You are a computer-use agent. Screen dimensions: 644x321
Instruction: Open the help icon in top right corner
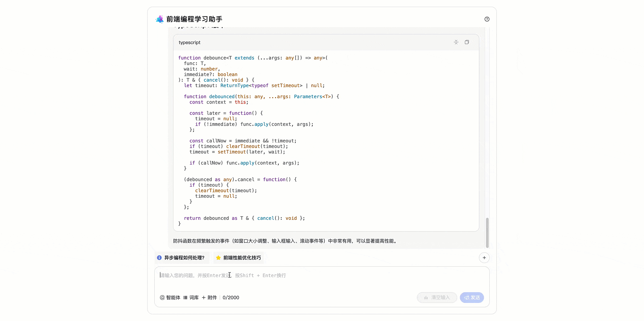click(x=487, y=19)
